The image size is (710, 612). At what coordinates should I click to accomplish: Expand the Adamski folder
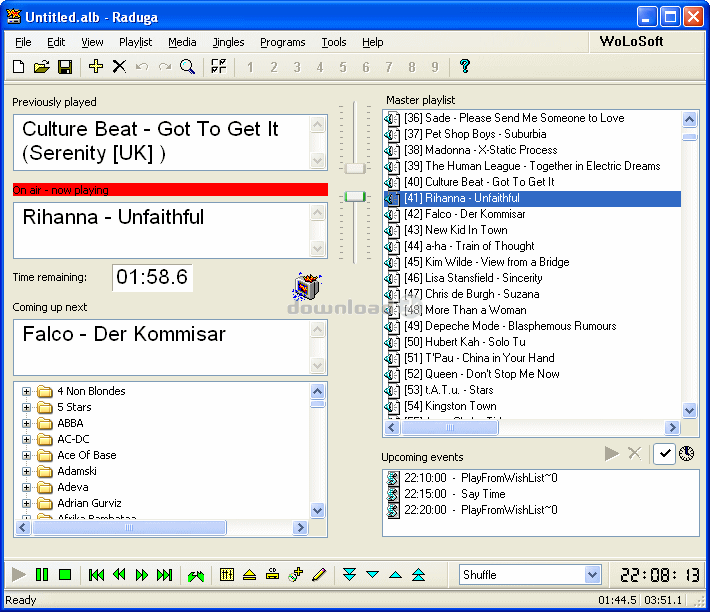point(26,472)
